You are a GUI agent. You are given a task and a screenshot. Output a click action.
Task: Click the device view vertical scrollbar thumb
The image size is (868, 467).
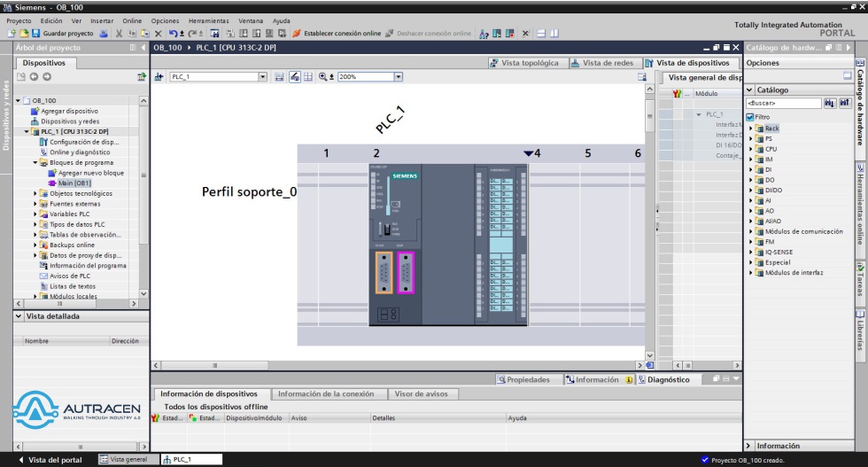(650, 116)
